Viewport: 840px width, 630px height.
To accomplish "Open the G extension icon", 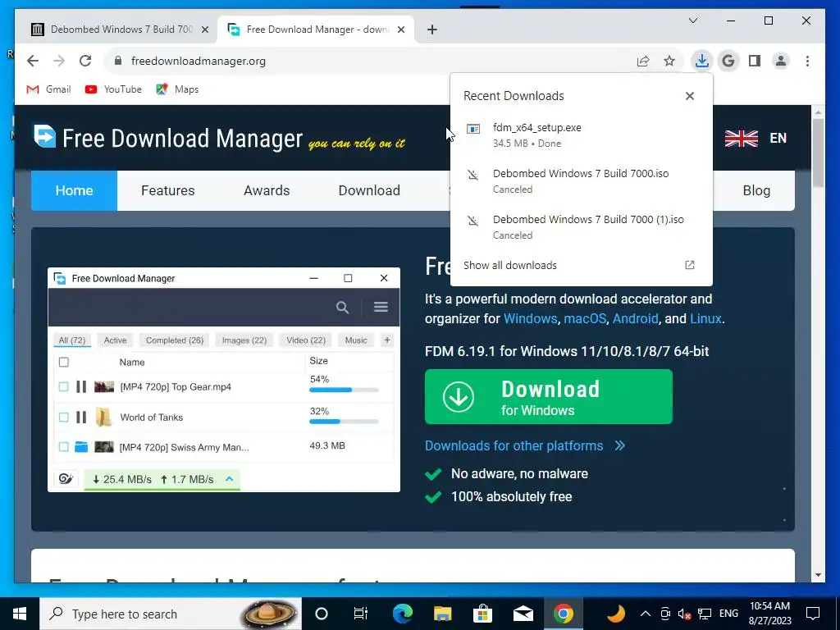I will coord(728,61).
